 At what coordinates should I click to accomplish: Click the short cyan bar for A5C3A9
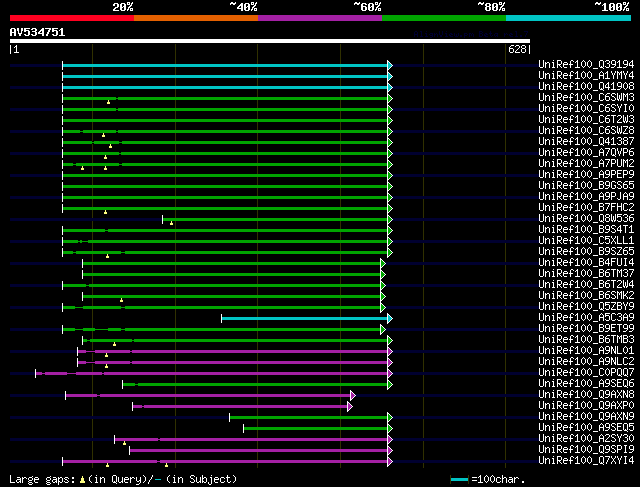coord(304,318)
